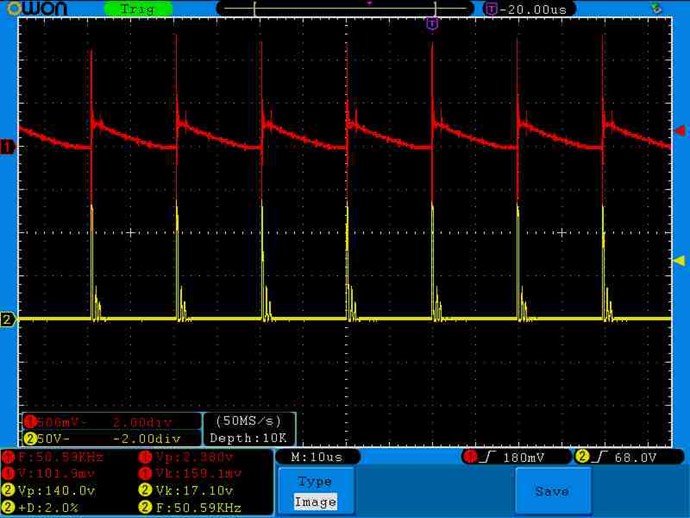Click the channel 2 68.0V trigger readout

click(x=628, y=457)
